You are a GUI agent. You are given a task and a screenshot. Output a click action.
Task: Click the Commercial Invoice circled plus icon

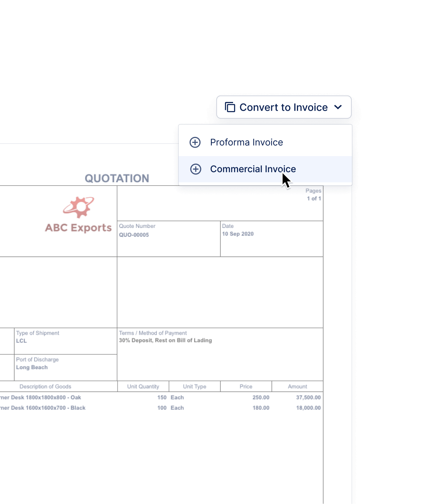coord(195,169)
